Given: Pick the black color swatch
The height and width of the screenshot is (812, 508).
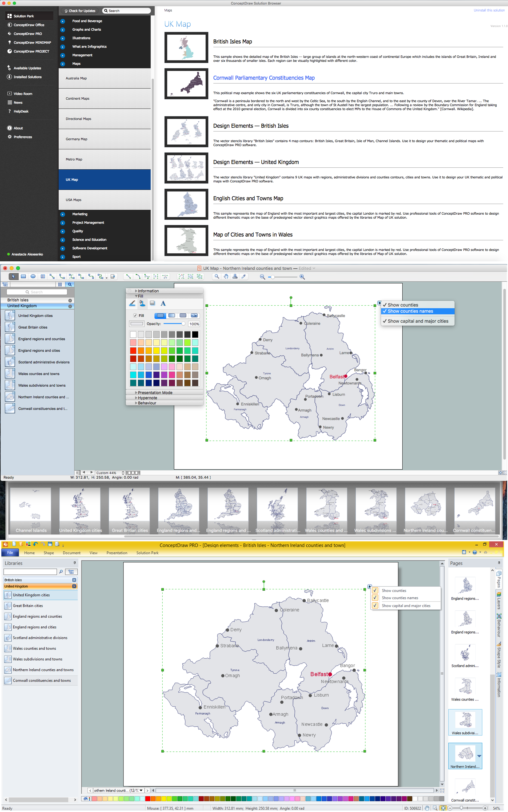Looking at the screenshot, I should coord(195,334).
